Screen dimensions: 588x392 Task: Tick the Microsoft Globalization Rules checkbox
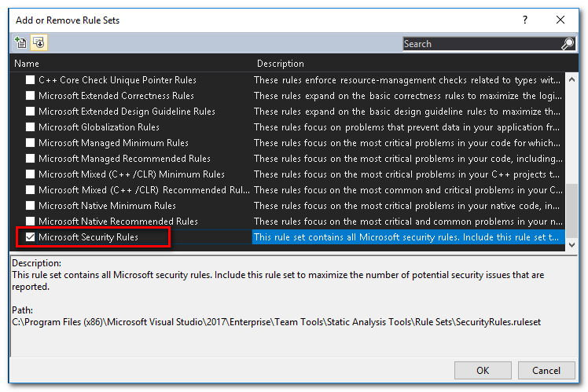31,127
